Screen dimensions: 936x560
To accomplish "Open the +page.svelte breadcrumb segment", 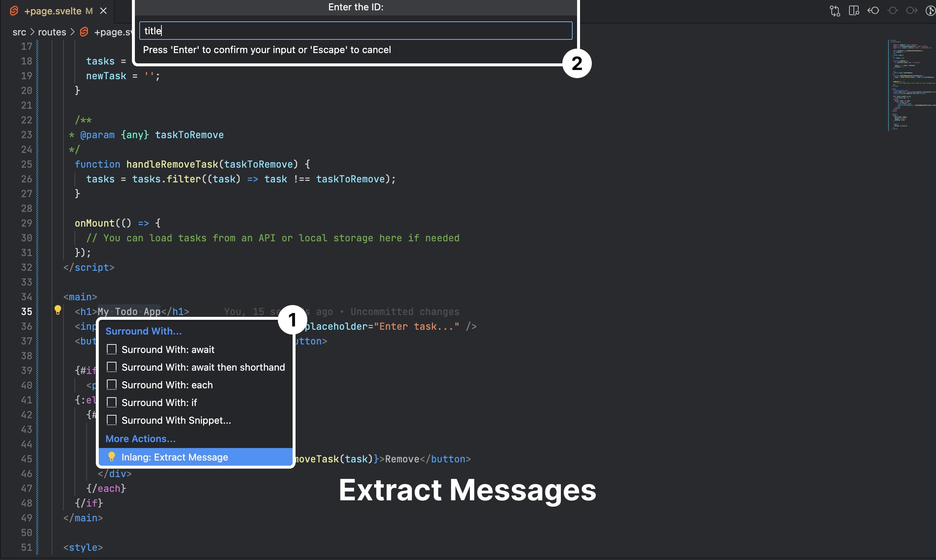I will coord(113,32).
